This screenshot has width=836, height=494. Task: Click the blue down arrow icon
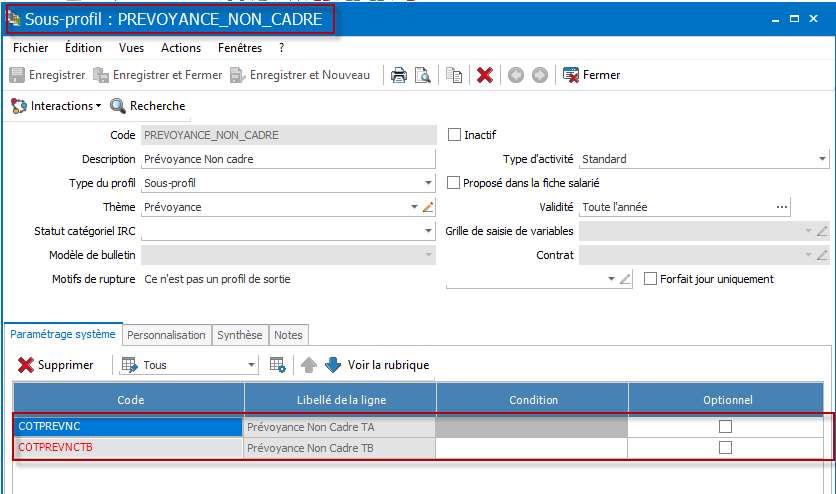click(333, 365)
